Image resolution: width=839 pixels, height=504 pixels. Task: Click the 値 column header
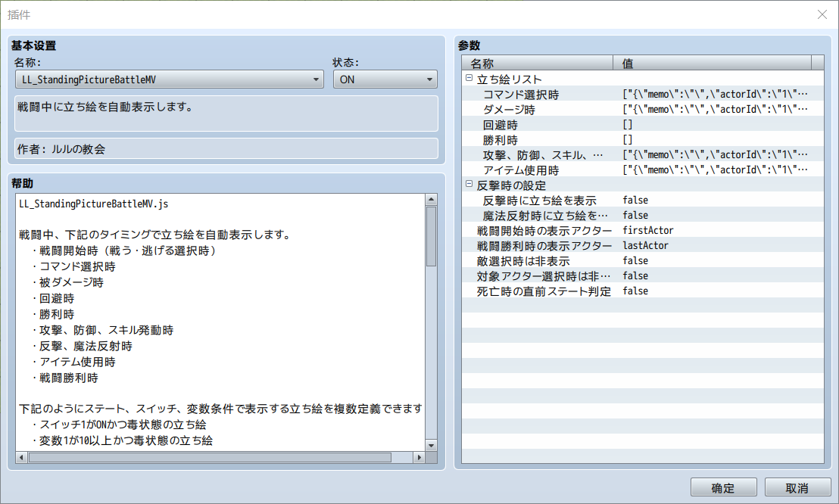713,63
